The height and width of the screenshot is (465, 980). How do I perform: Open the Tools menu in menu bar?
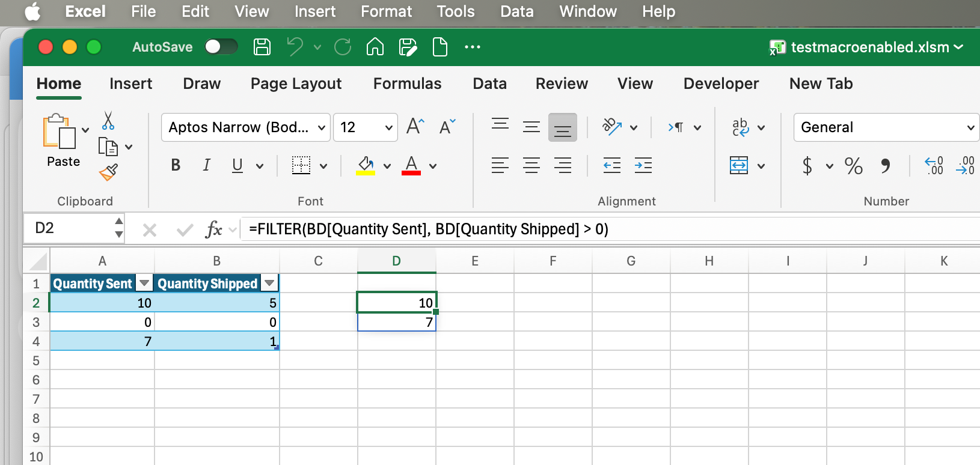coord(456,11)
